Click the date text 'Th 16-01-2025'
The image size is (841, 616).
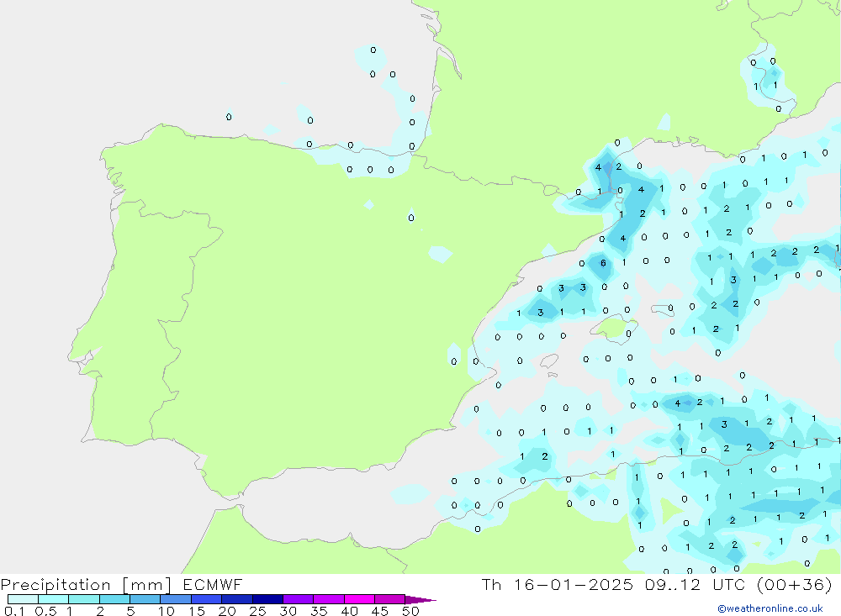click(x=556, y=584)
